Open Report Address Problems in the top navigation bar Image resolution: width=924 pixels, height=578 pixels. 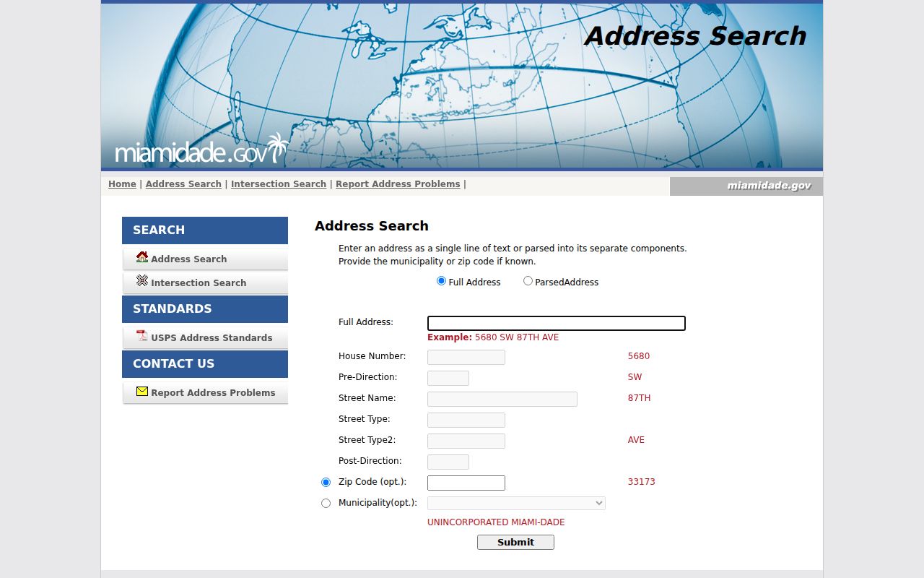click(x=398, y=184)
